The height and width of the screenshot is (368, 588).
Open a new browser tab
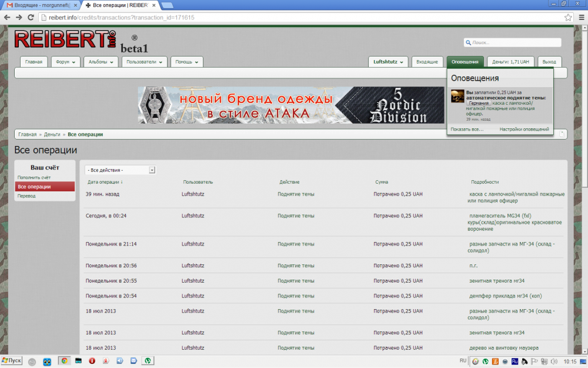coord(167,5)
